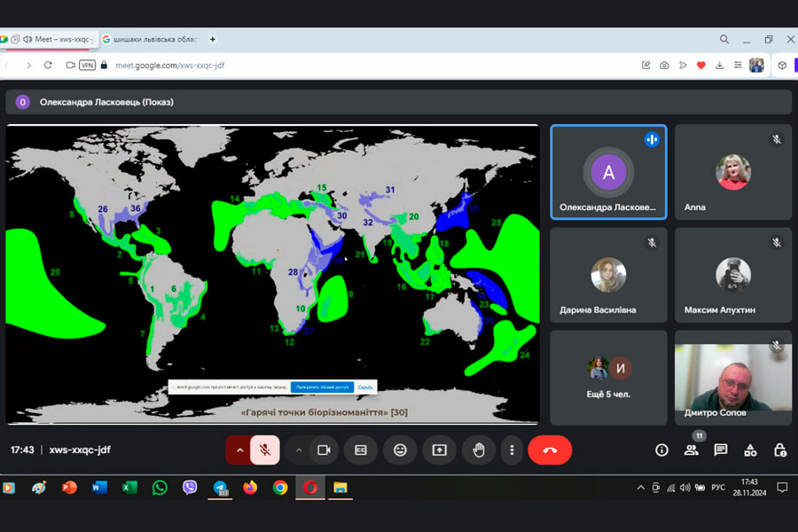Send an emoji reaction
The image size is (798, 532).
[x=400, y=450]
